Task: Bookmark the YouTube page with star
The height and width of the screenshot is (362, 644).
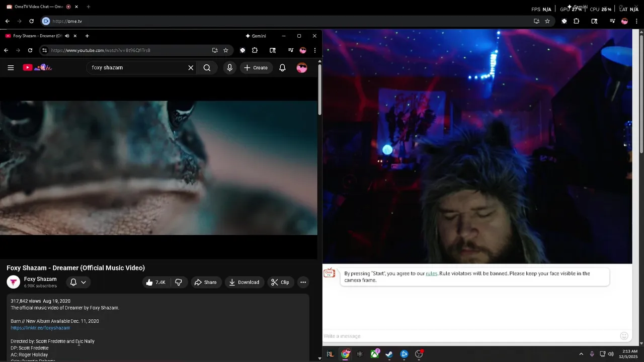Action: point(225,50)
